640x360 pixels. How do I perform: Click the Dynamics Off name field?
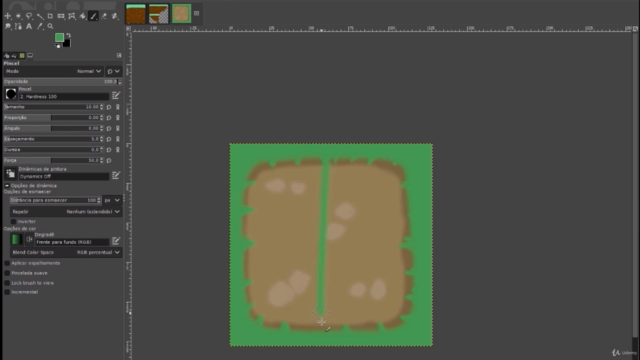coord(64,176)
